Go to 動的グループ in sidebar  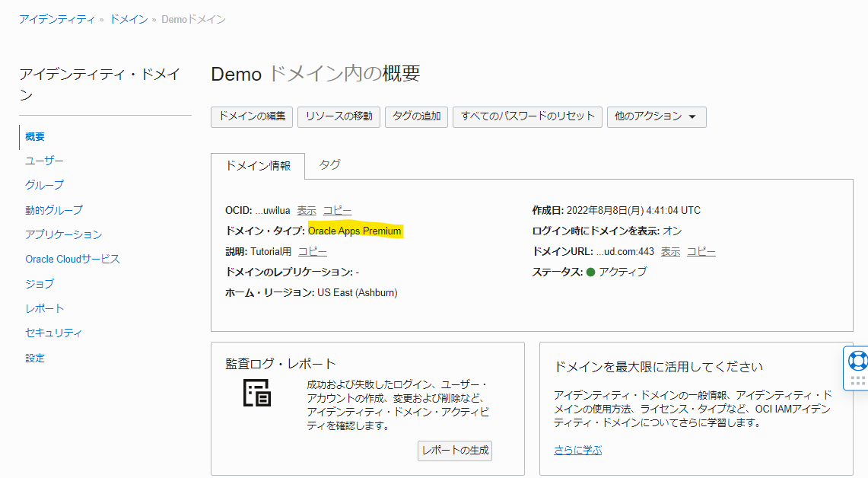pos(53,210)
